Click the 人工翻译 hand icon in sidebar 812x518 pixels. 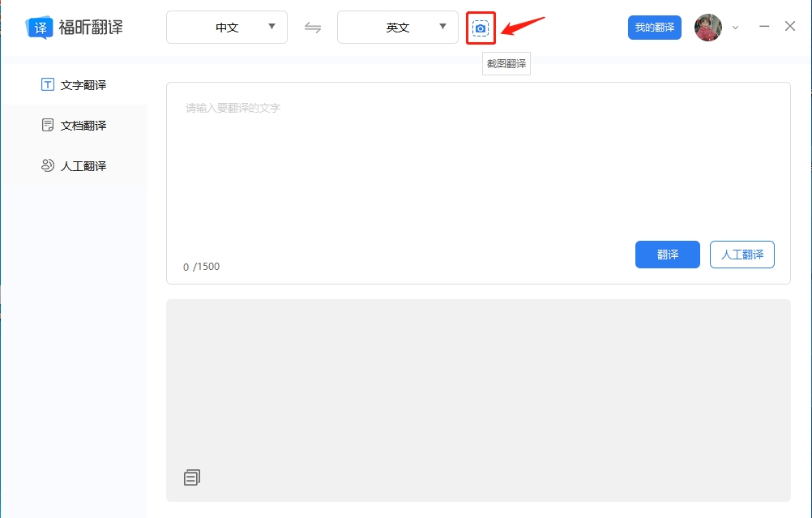pyautogui.click(x=46, y=165)
